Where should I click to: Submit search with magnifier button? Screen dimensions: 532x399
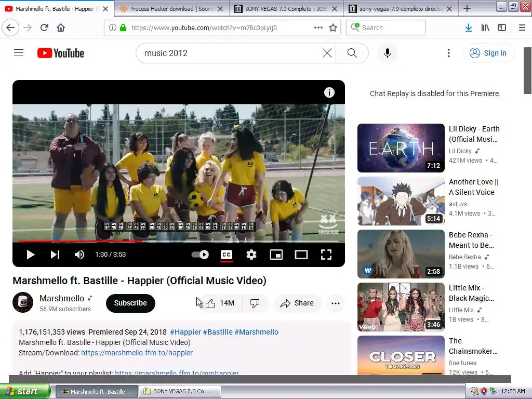click(352, 53)
